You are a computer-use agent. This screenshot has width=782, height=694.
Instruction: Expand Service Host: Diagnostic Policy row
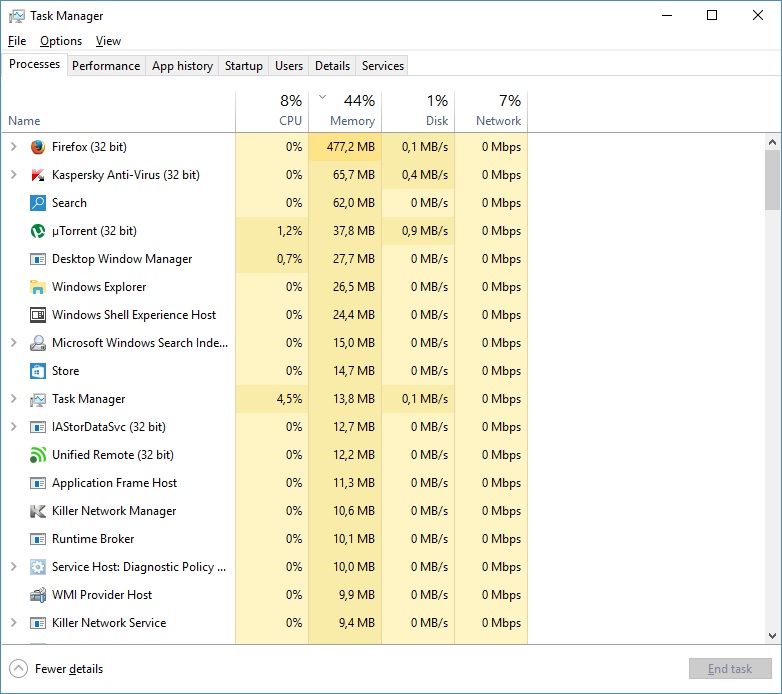pos(14,567)
